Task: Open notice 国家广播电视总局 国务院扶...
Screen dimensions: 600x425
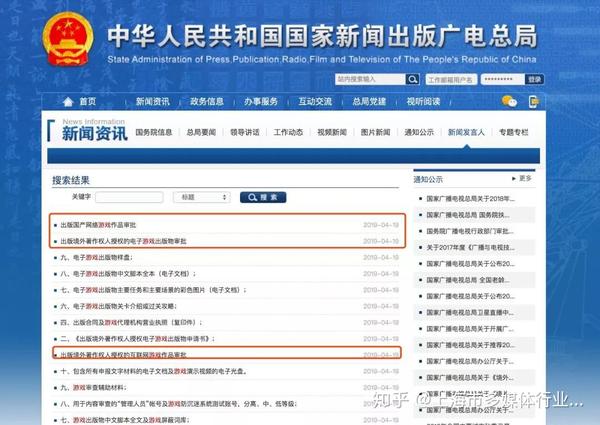Action: pyautogui.click(x=468, y=215)
